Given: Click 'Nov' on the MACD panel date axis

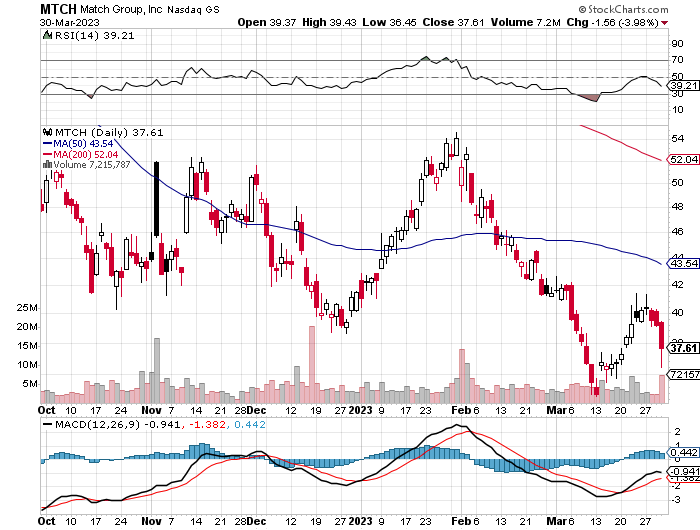Looking at the screenshot, I should (151, 521).
